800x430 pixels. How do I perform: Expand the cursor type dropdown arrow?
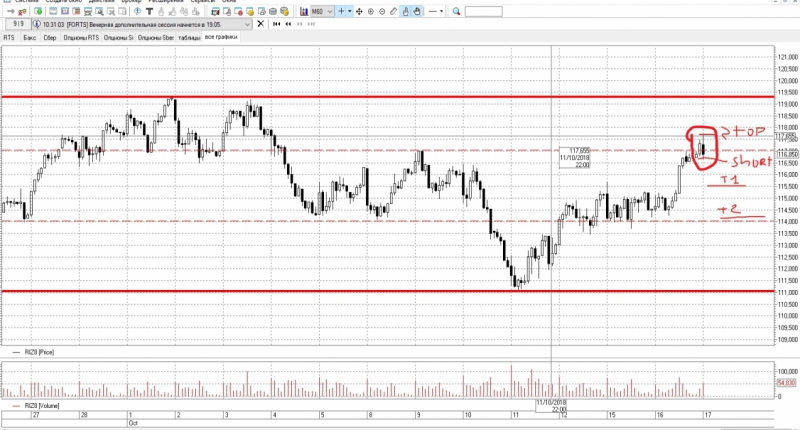tap(349, 11)
